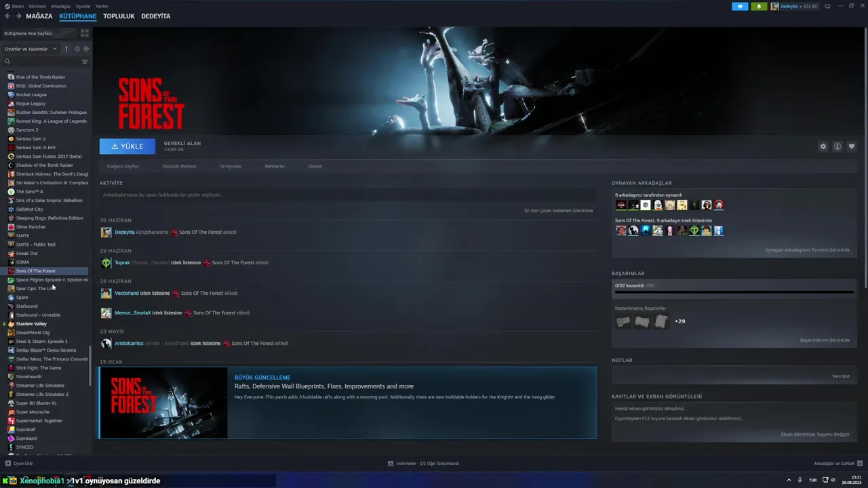Click the TUR keyboard language indicator
868x488 pixels.
812,480
